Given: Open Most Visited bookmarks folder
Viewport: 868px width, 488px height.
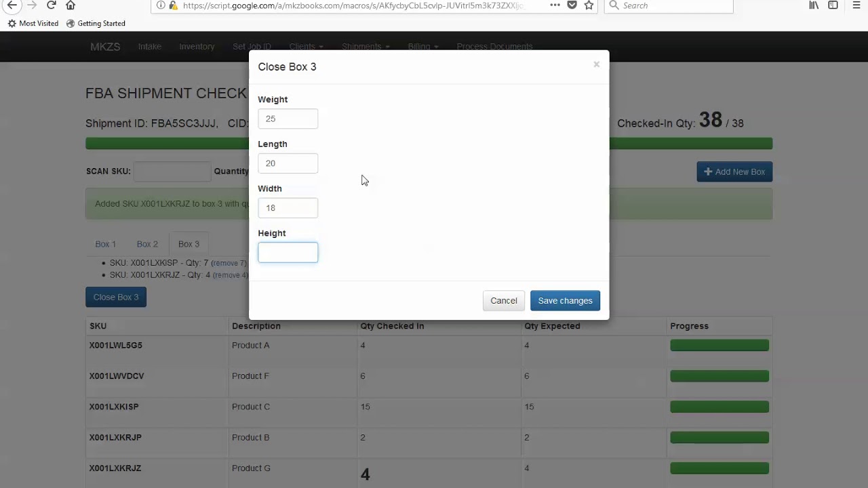Looking at the screenshot, I should tap(33, 23).
